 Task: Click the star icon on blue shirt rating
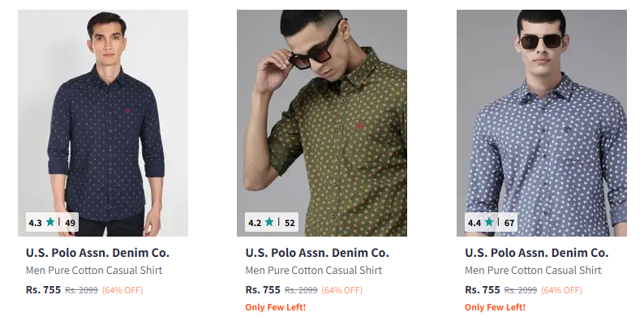(x=489, y=221)
